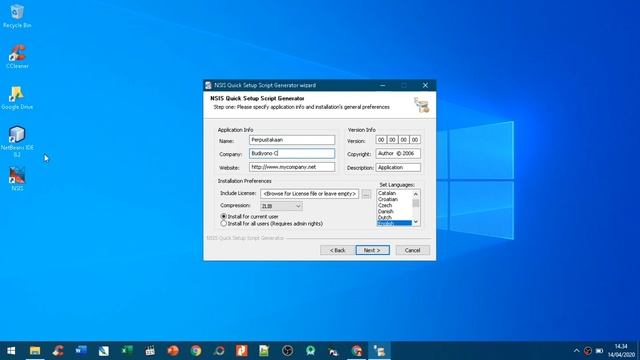Click the license file browse button

[366, 194]
